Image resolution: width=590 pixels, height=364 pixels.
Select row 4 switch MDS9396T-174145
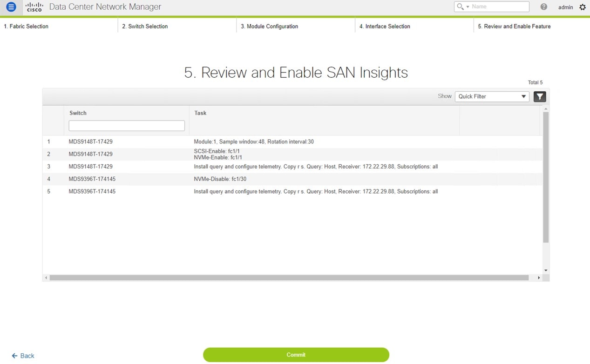pyautogui.click(x=92, y=179)
